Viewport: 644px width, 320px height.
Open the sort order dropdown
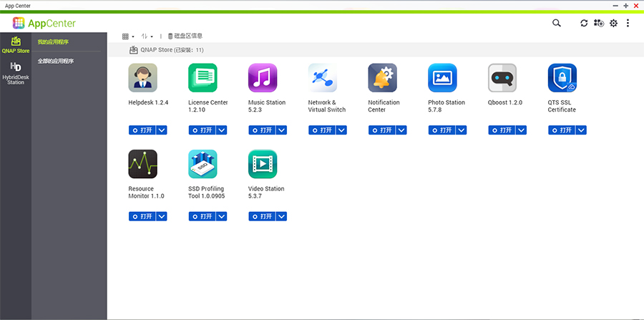(x=147, y=36)
